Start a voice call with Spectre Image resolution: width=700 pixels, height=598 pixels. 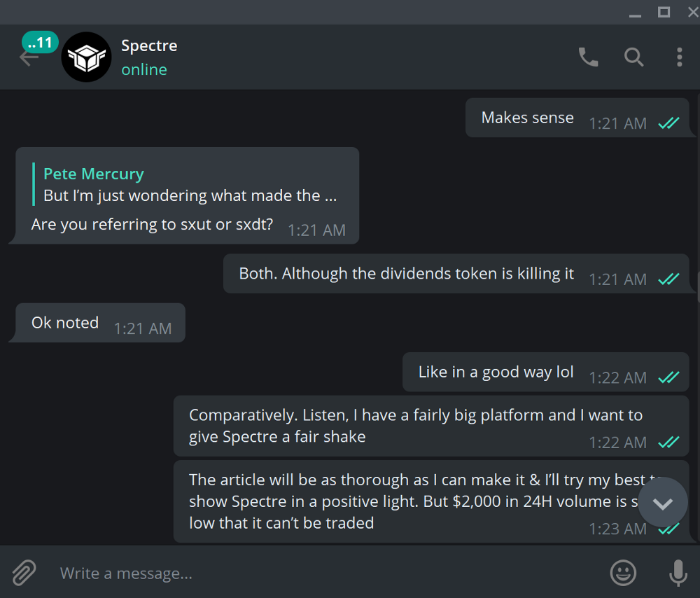pyautogui.click(x=588, y=57)
